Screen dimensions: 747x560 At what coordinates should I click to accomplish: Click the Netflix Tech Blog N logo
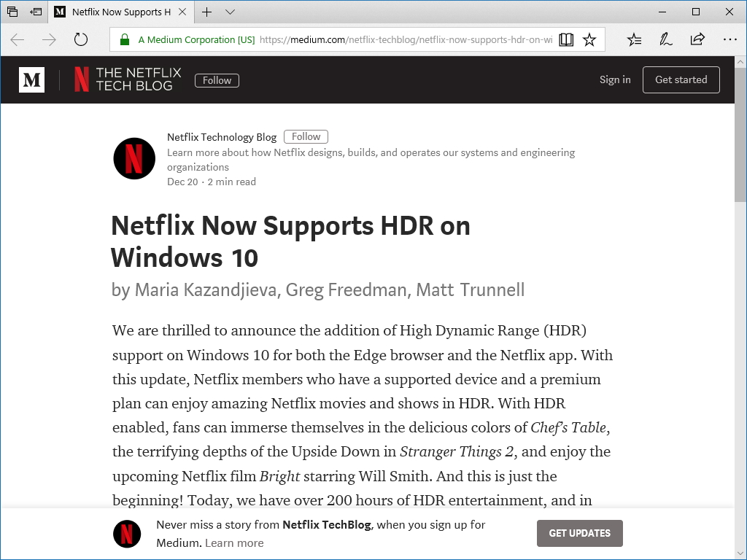[x=80, y=79]
